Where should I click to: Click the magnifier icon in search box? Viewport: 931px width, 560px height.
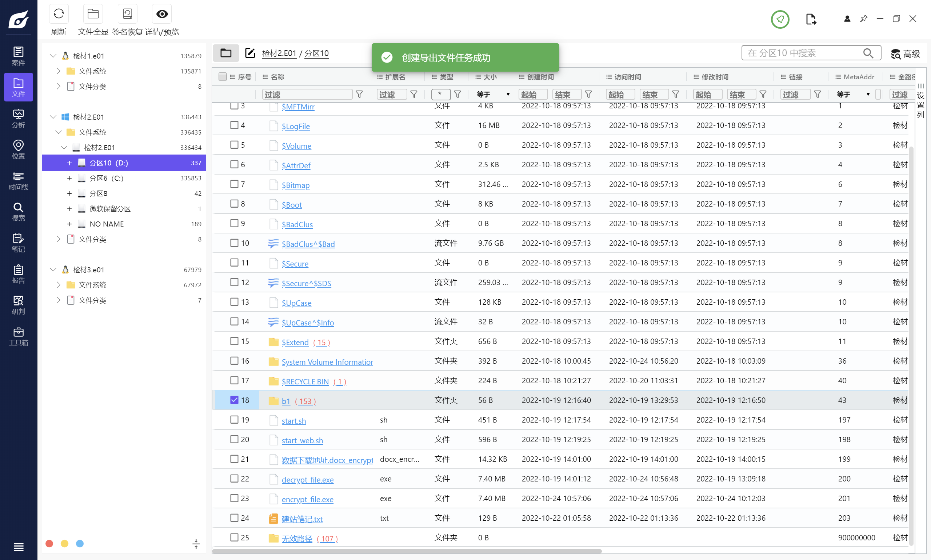[x=868, y=53]
